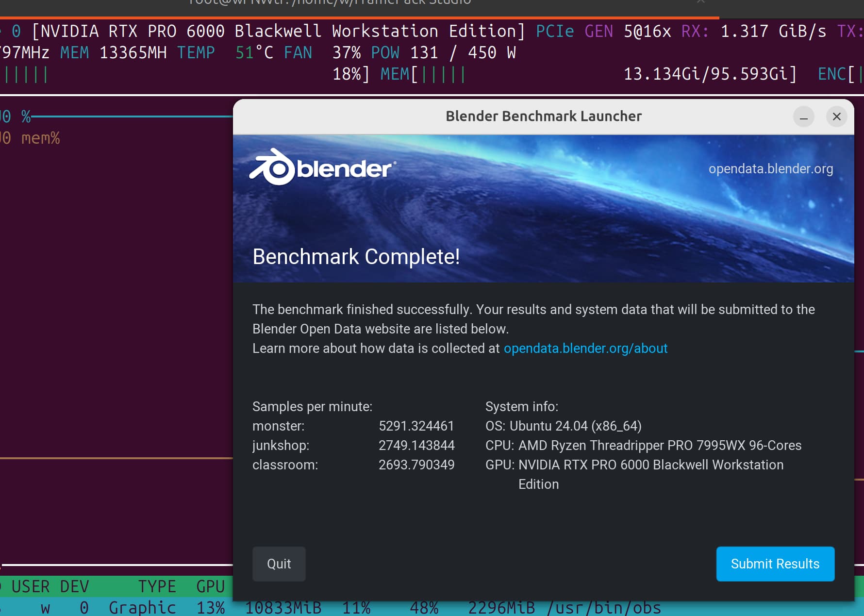
Task: Click the junkshop: scene label
Action: point(281,445)
